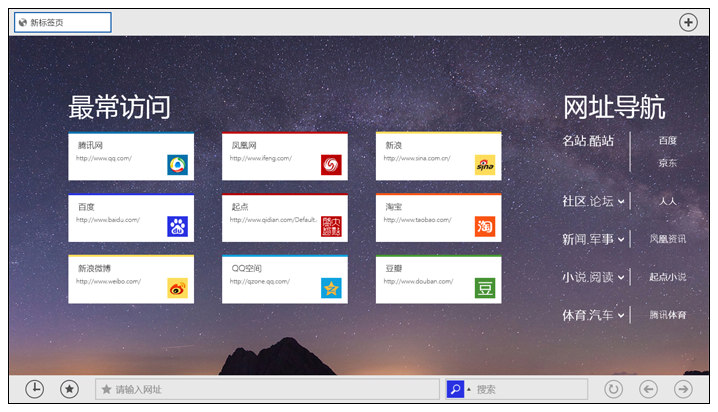This screenshot has height=412, width=718.
Task: Open browsing history clock icon
Action: (x=35, y=389)
